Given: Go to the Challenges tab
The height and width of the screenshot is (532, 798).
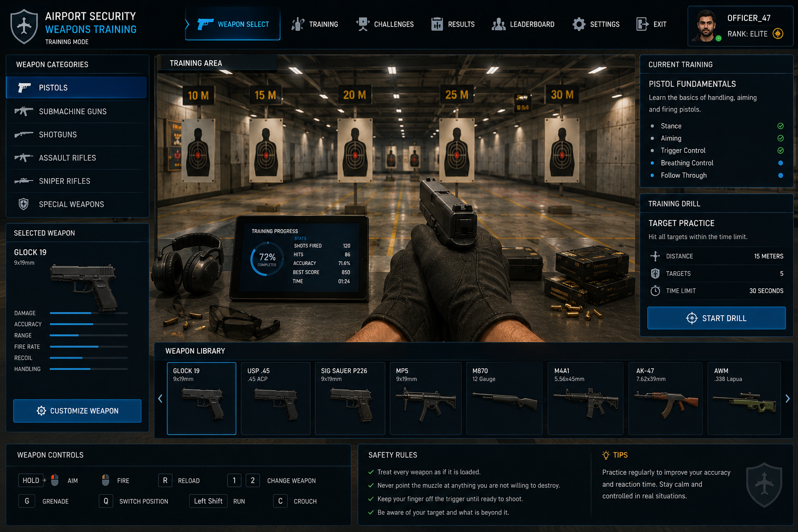Looking at the screenshot, I should pyautogui.click(x=385, y=24).
